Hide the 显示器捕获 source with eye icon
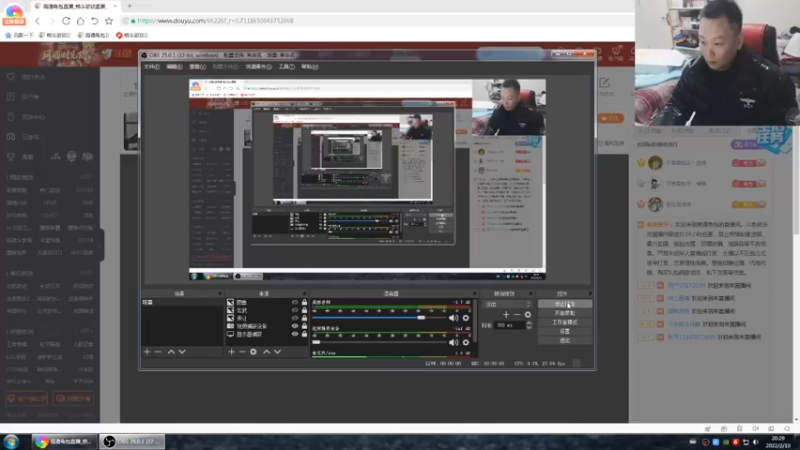Image resolution: width=800 pixels, height=450 pixels. 295,334
